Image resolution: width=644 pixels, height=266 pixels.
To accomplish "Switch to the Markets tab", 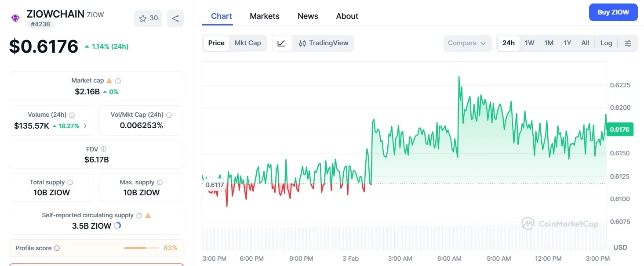I will point(264,16).
